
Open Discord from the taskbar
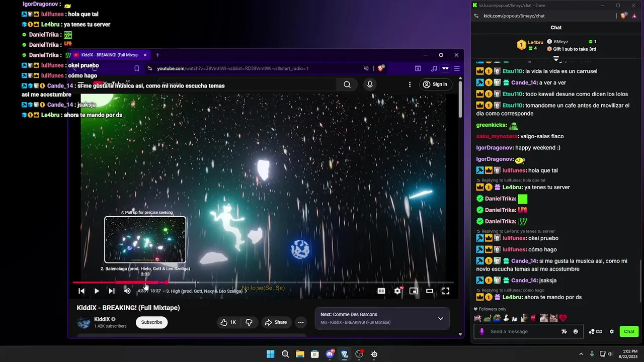coord(330,354)
